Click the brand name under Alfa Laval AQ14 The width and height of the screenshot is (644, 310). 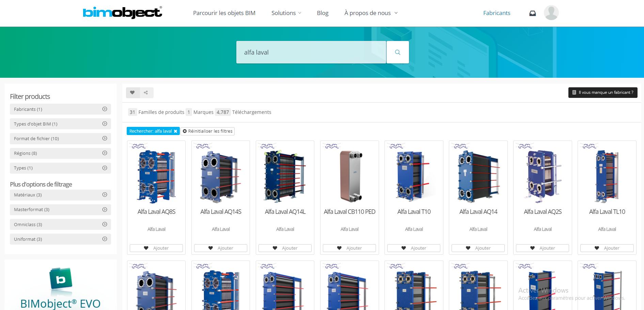coord(478,229)
